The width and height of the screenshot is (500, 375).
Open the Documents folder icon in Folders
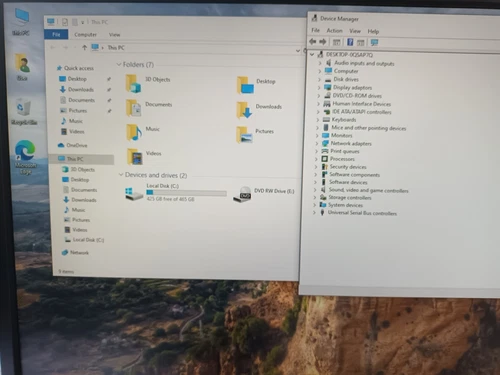coord(134,108)
